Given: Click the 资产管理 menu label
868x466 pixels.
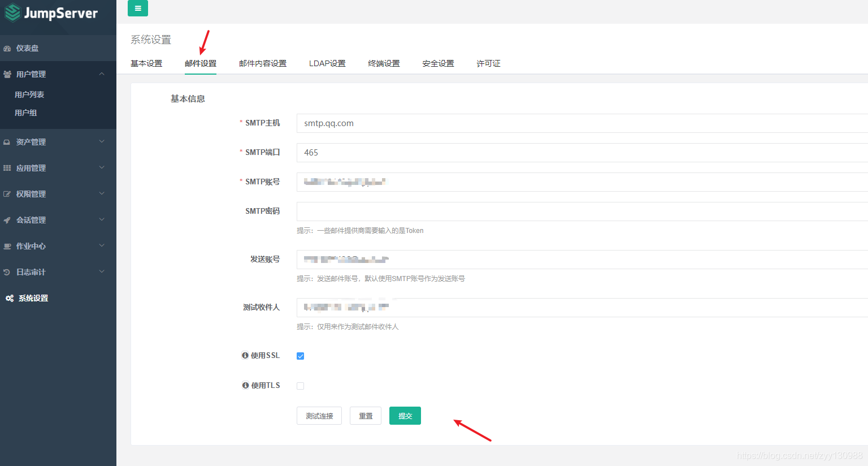Looking at the screenshot, I should [31, 142].
